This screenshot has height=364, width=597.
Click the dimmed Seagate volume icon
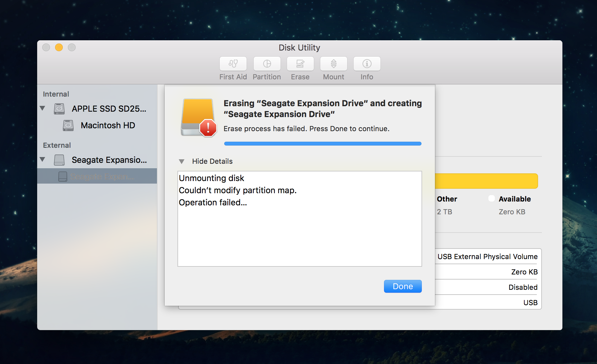[63, 176]
